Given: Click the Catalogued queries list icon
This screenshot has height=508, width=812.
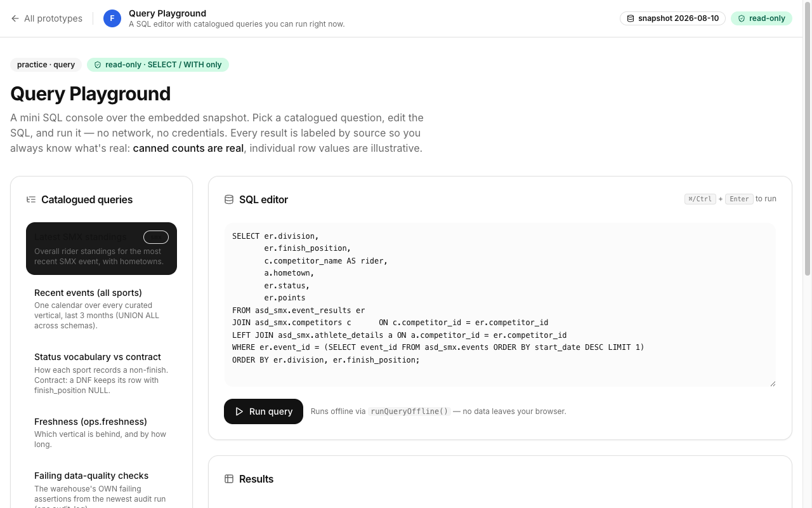Looking at the screenshot, I should pyautogui.click(x=31, y=199).
